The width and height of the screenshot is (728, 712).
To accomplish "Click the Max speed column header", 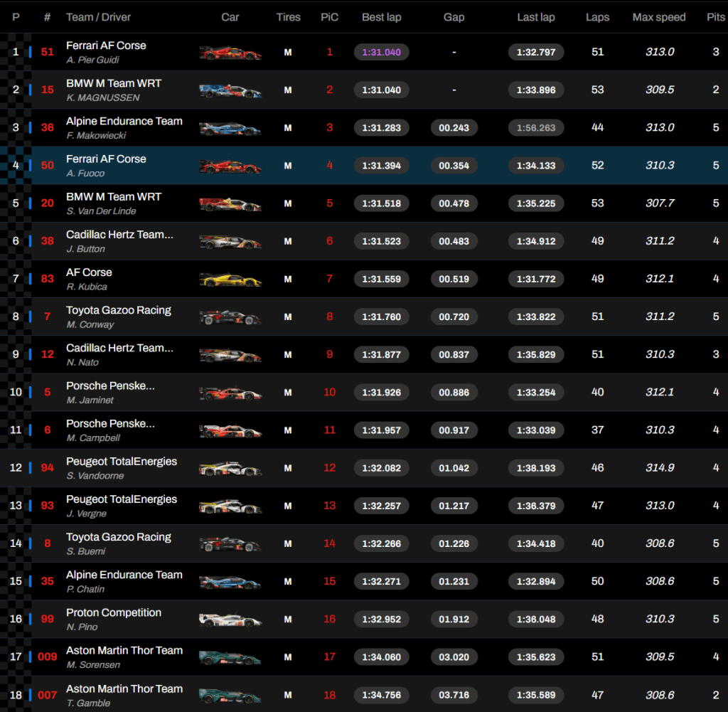I will coord(659,17).
